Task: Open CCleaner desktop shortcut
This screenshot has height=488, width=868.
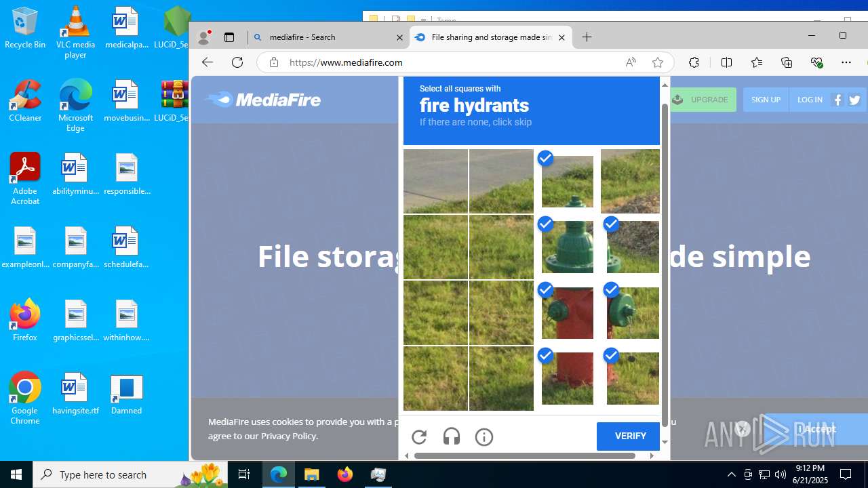Action: pyautogui.click(x=25, y=100)
